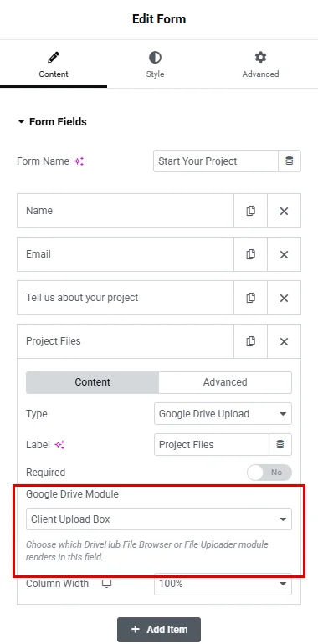Click the AI sparkle icon beside Form Name
Viewport: 318px width, 644px height.
point(79,161)
